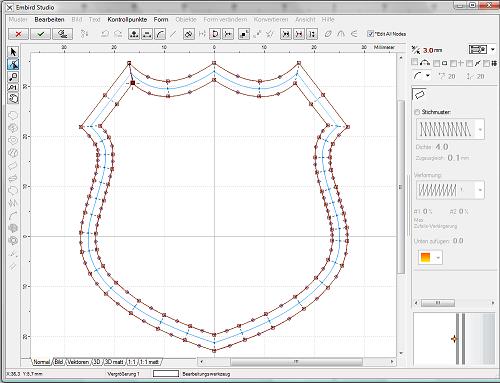500x383 pixels.
Task: Click the link-chain toolbar icon
Action: click(x=189, y=34)
